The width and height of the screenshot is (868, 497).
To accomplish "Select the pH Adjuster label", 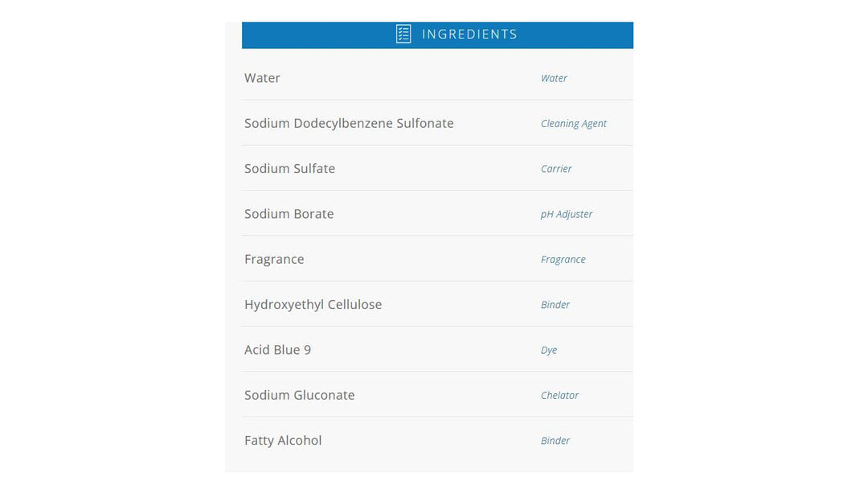I will pos(566,214).
